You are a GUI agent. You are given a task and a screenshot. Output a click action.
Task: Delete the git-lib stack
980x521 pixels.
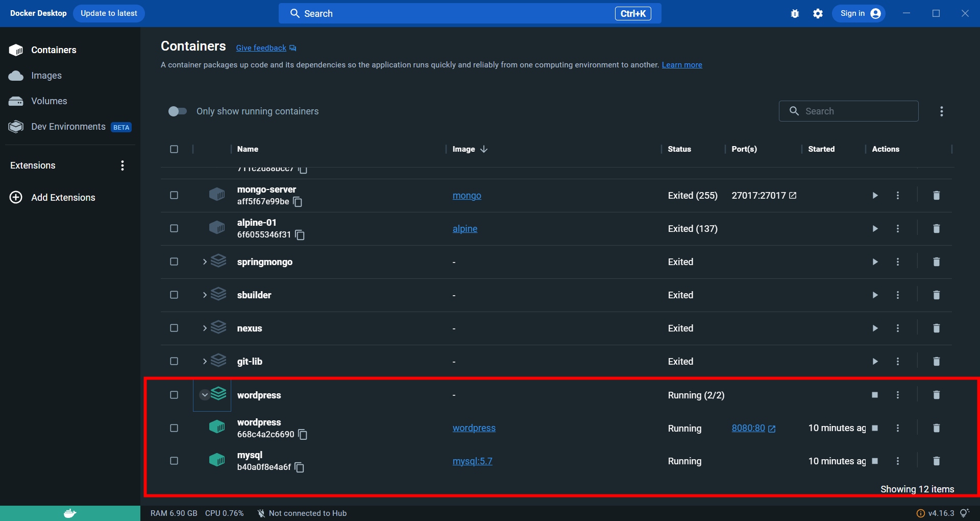click(x=936, y=362)
